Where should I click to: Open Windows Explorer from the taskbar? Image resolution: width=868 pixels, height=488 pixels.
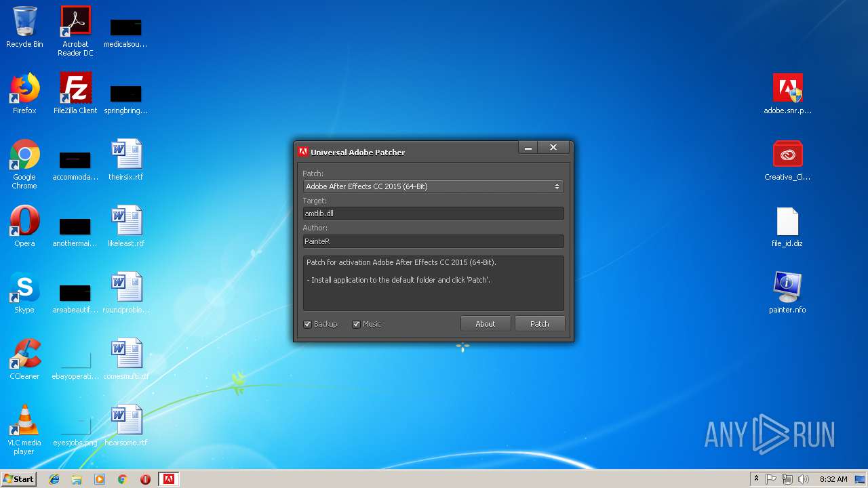tap(77, 479)
